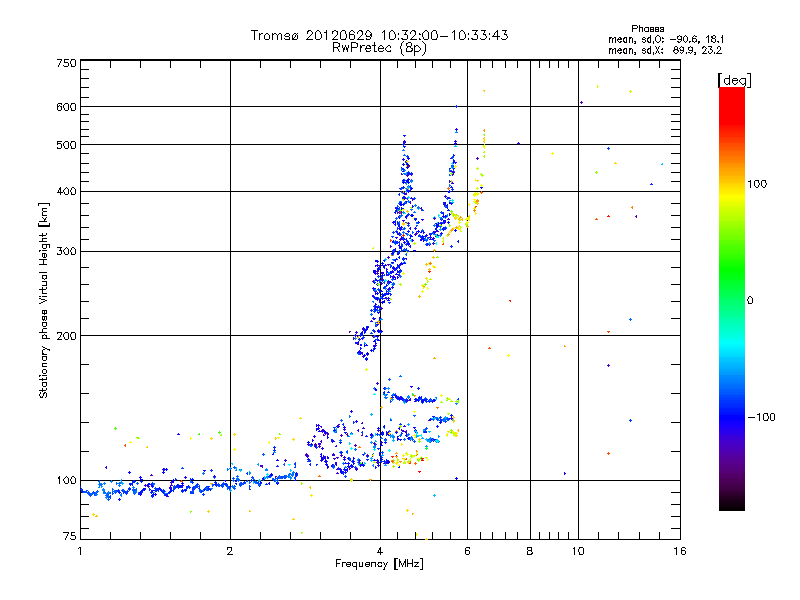Click the x-axis tick label '4'
This screenshot has height=600, width=800.
380,551
